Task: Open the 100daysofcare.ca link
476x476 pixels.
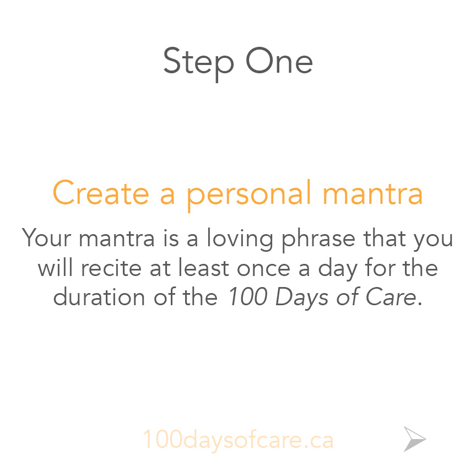Action: (239, 440)
